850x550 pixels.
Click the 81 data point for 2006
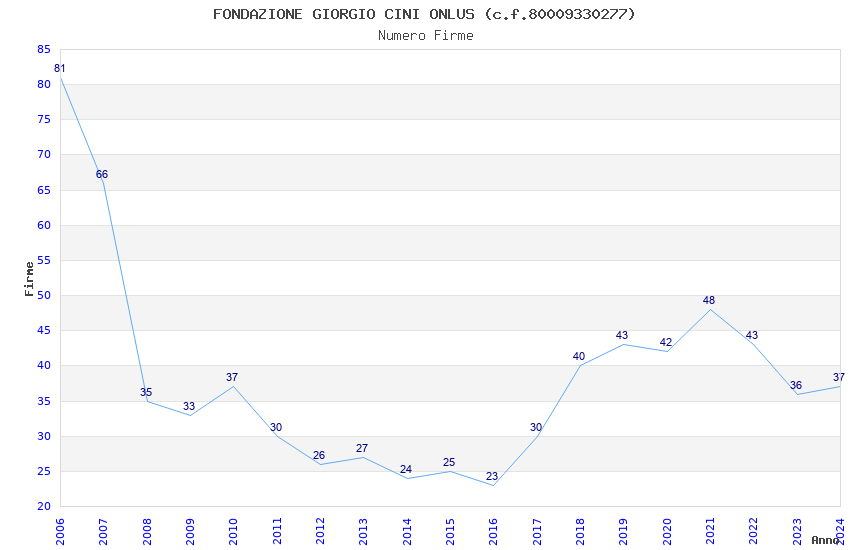60,69
